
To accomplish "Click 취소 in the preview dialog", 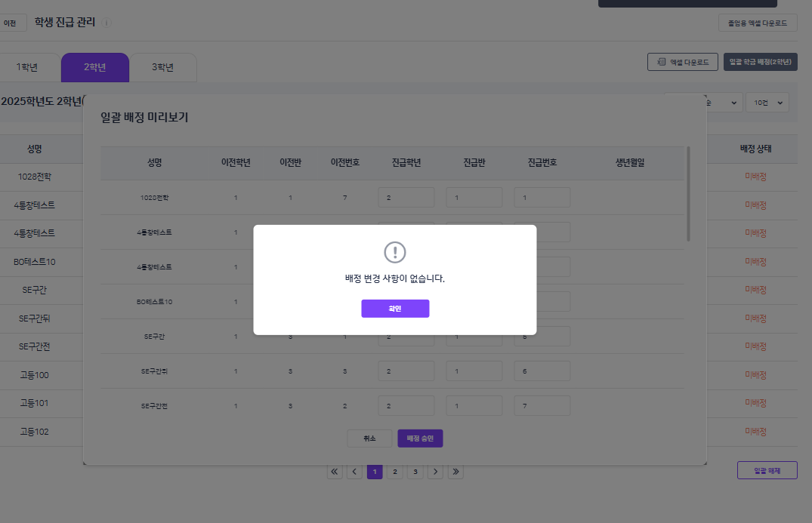I will [x=369, y=438].
